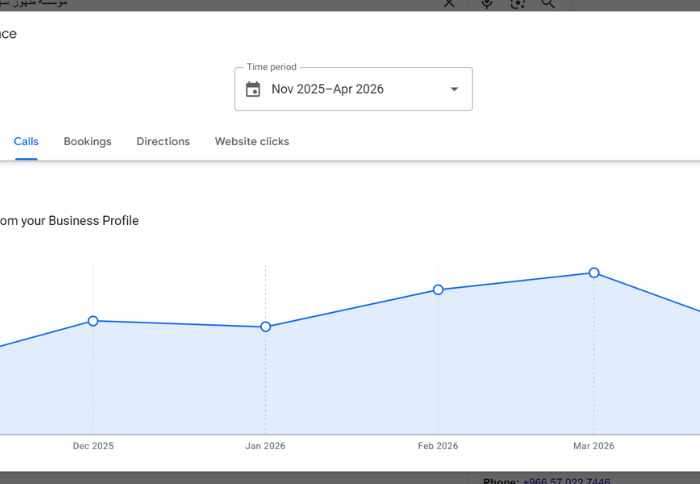This screenshot has height=484, width=700.
Task: Click the calendar icon in Time period
Action: (253, 89)
